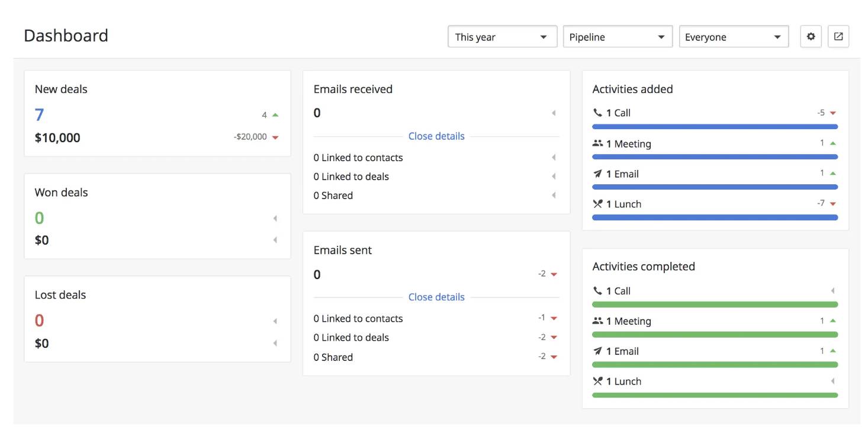Click the red decline arrow next to -$20,000
This screenshot has height=429, width=868.
(275, 136)
